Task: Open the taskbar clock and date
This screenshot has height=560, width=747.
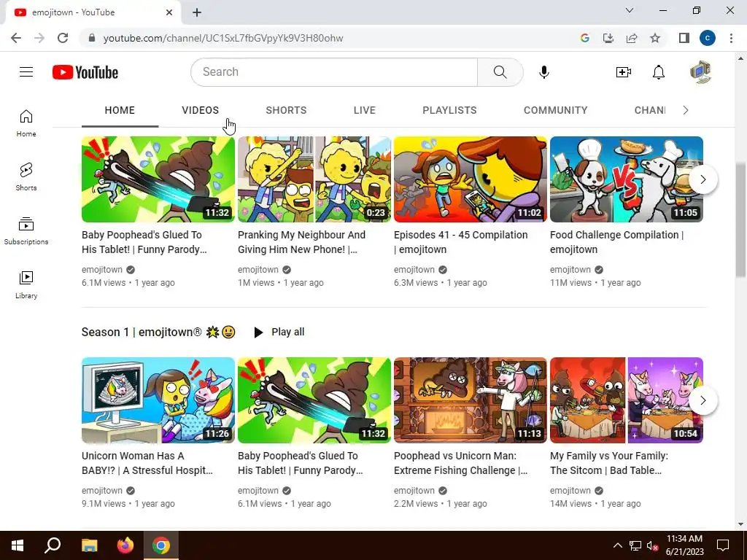Action: pos(684,545)
